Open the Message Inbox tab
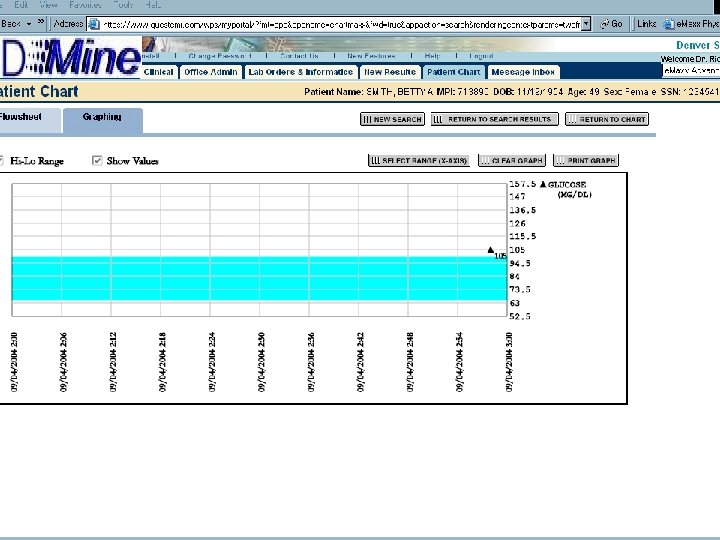Screen dimensions: 720x540 pos(523,72)
